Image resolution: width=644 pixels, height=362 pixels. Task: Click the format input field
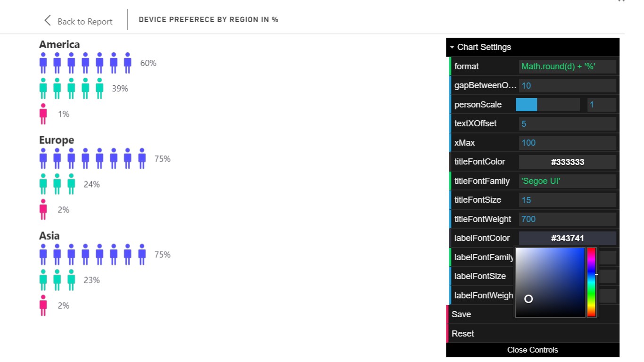(x=567, y=66)
